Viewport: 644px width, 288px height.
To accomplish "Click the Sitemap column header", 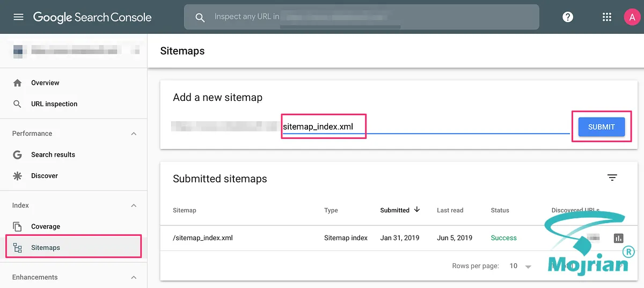I will 185,210.
